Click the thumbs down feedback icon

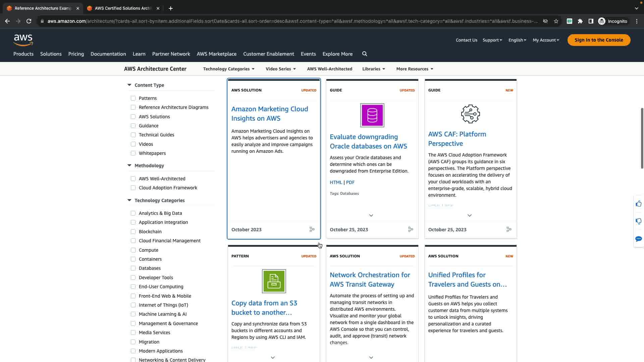pyautogui.click(x=638, y=221)
